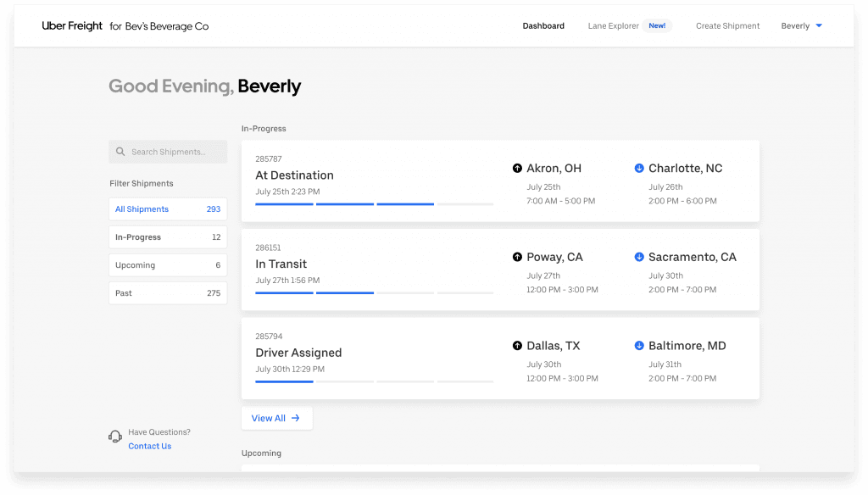Screen dimensions: 868x495
Task: Click the View All button
Action: pyautogui.click(x=276, y=418)
